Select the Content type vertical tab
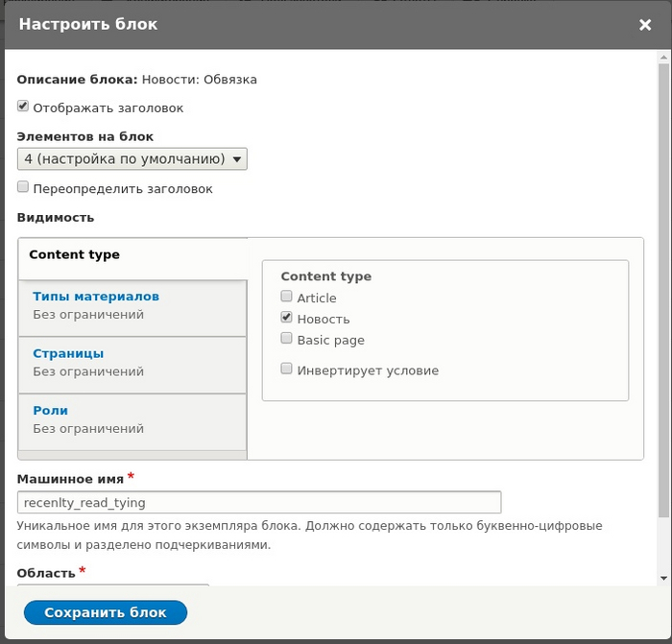The image size is (672, 644). point(75,255)
